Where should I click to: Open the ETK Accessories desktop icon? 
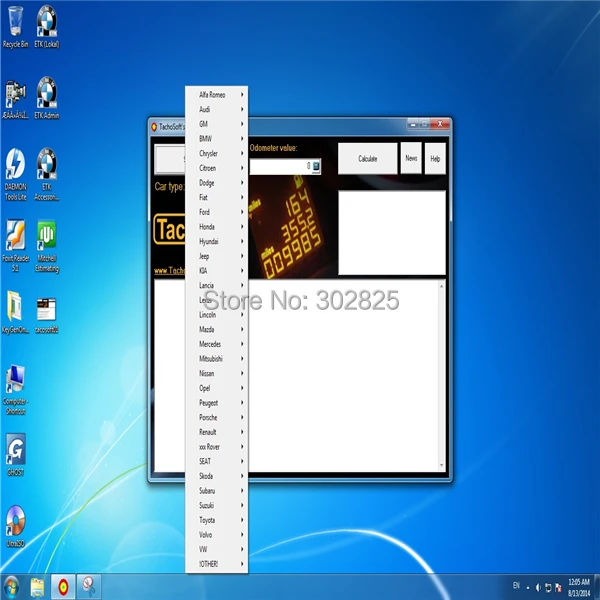(x=47, y=174)
